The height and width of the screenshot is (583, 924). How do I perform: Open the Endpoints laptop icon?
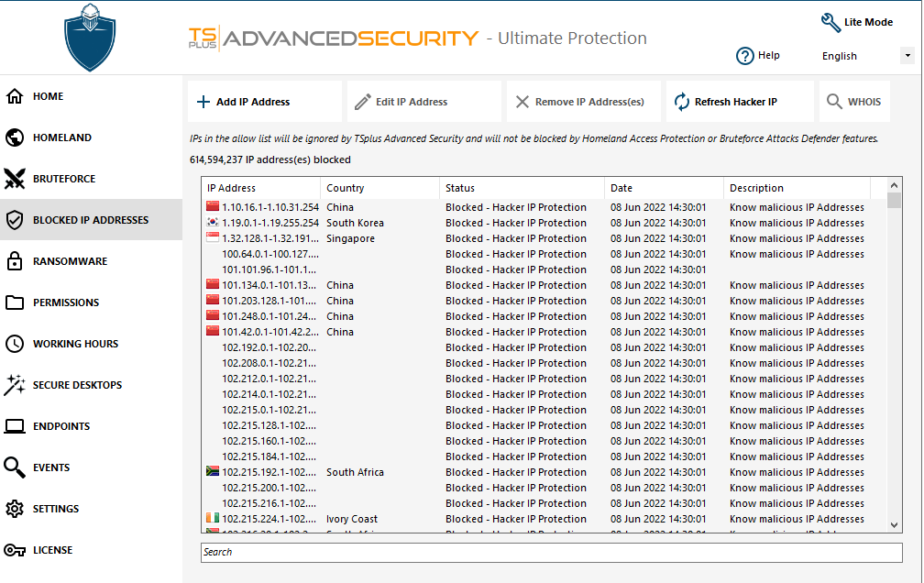(15, 426)
